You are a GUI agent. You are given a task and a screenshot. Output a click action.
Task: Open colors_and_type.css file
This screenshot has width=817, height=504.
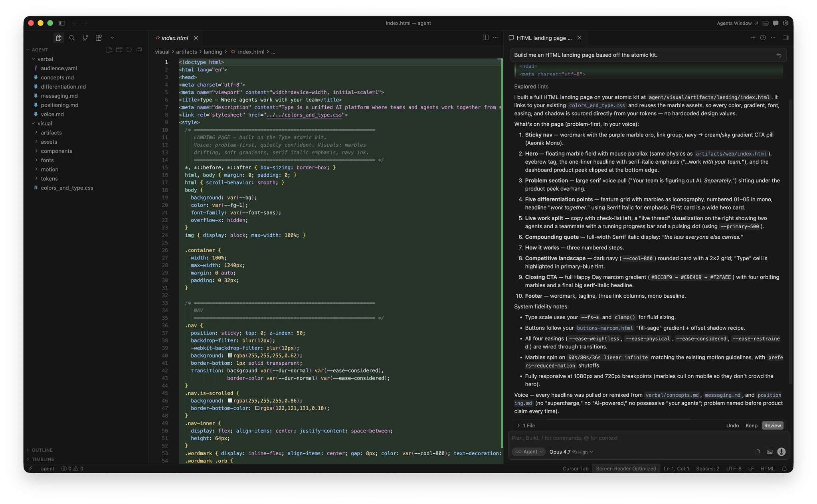67,188
